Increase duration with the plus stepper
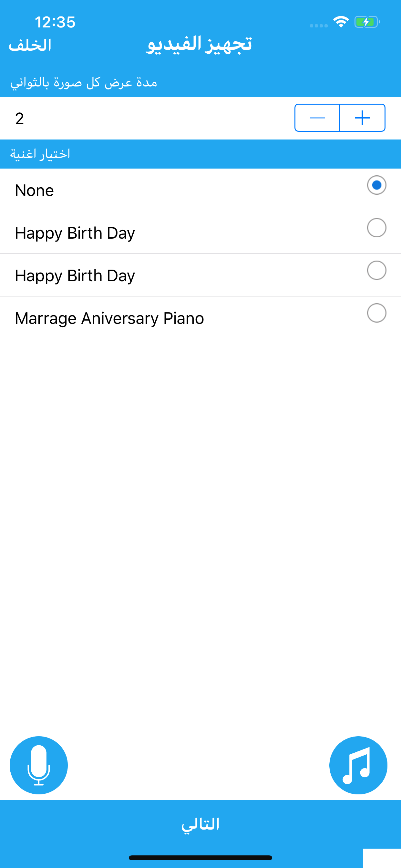 [362, 118]
